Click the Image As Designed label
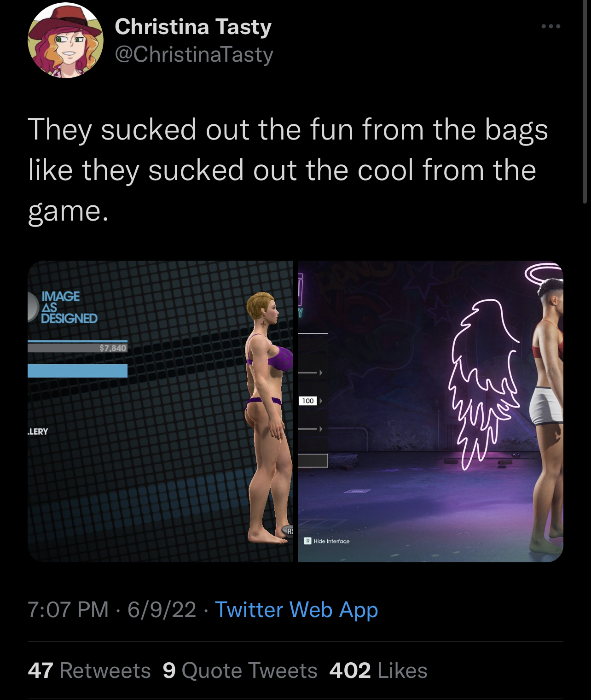Image resolution: width=591 pixels, height=700 pixels. point(69,307)
